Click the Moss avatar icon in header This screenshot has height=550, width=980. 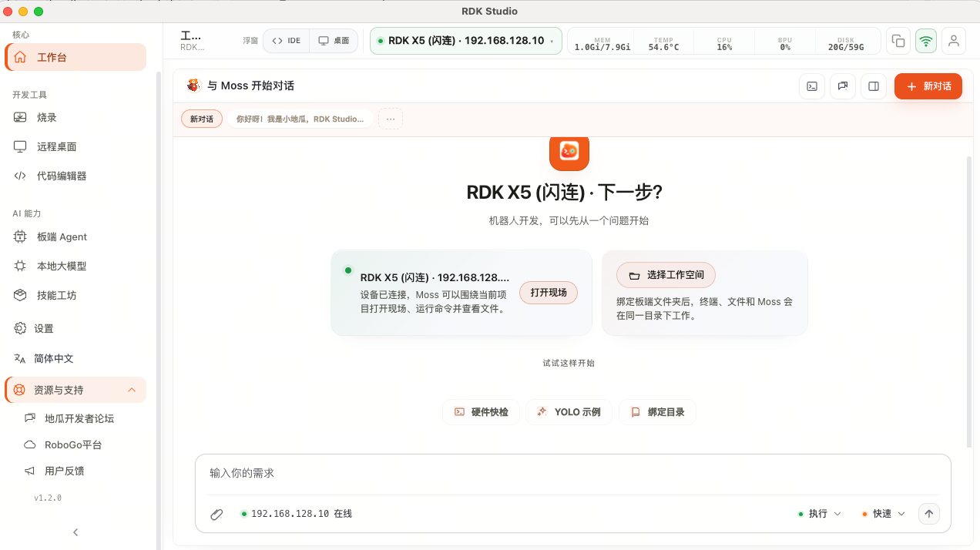pyautogui.click(x=193, y=86)
